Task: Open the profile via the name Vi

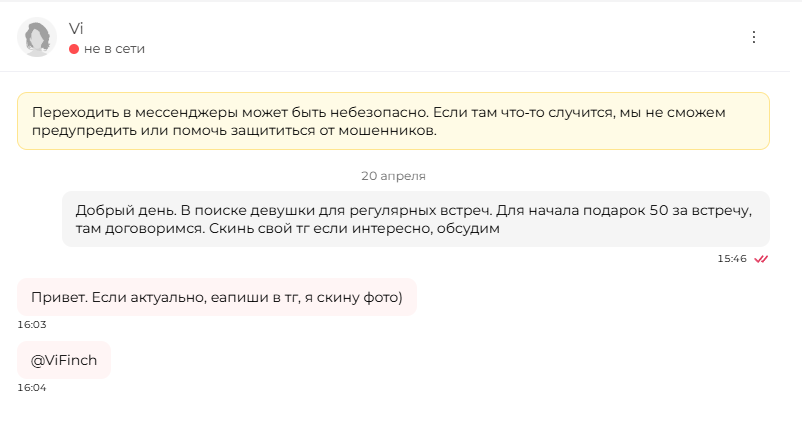Action: tap(76, 29)
